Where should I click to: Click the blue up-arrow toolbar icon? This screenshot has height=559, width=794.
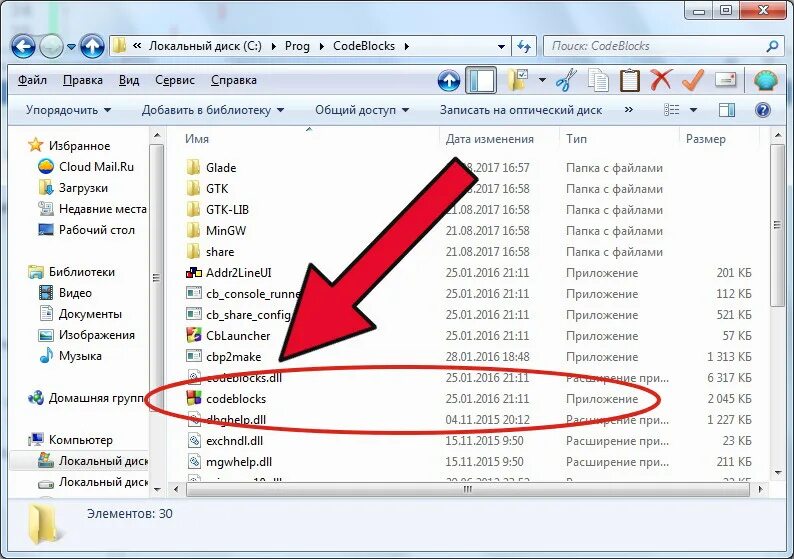[x=449, y=81]
